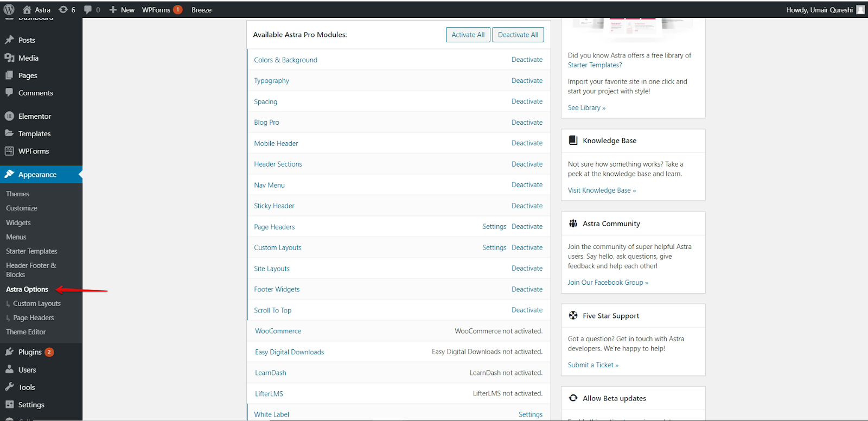Screen dimensions: 868x421
Task: Click See Library link
Action: 586,108
